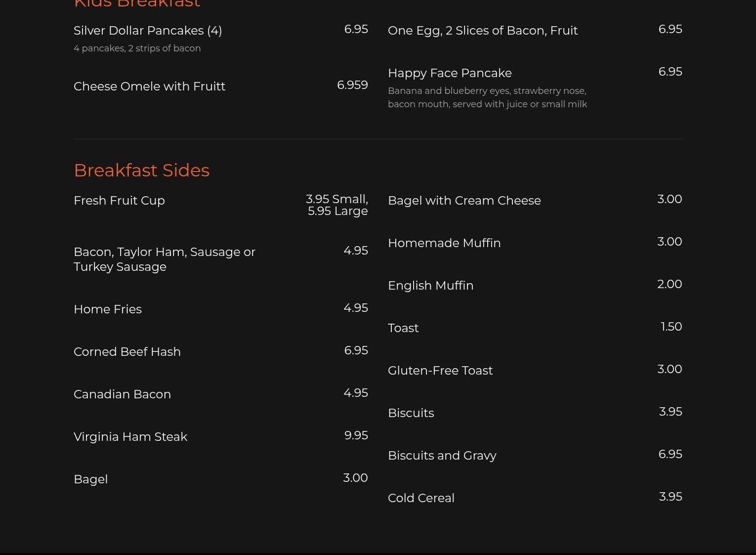Select One Egg, 2 Slices of Bacon, Fruit
Image resolution: width=756 pixels, height=555 pixels.
click(x=482, y=31)
